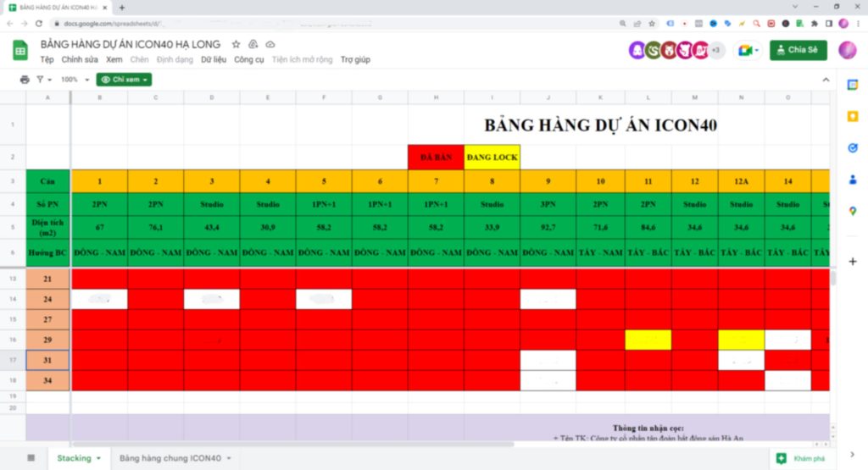The width and height of the screenshot is (868, 470).
Task: Expand Meet call options arrow
Action: coord(757,50)
